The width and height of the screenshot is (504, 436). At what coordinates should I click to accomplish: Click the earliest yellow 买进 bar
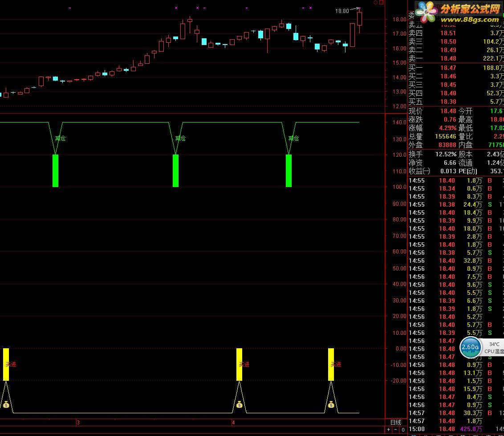point(6,364)
